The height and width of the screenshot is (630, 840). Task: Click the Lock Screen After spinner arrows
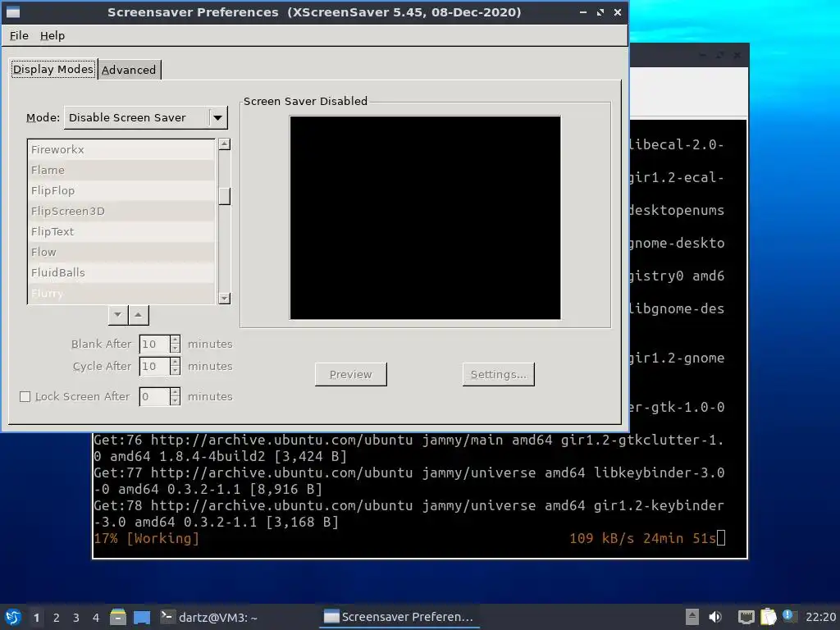coord(175,396)
